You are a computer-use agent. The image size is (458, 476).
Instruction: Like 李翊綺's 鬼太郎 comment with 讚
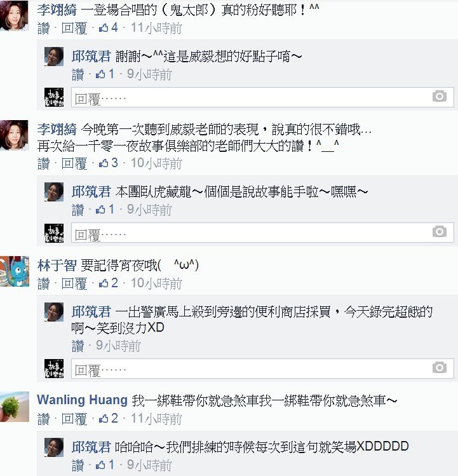pos(43,28)
